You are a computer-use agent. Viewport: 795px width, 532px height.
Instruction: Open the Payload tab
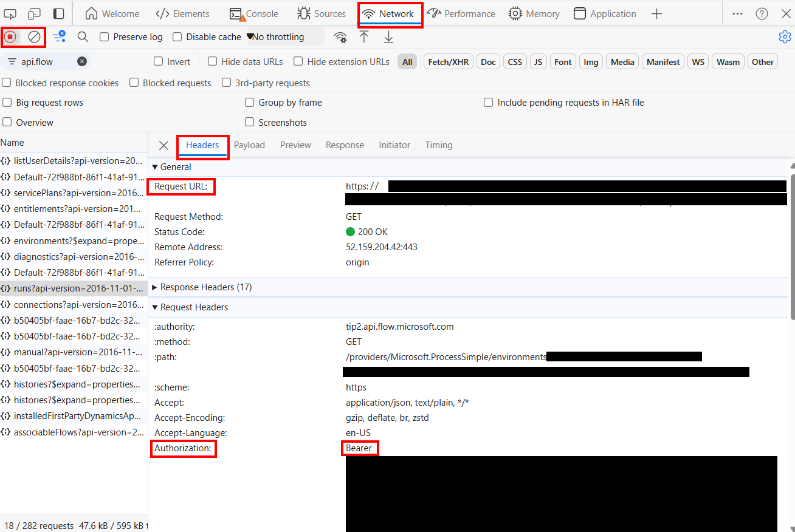point(249,145)
